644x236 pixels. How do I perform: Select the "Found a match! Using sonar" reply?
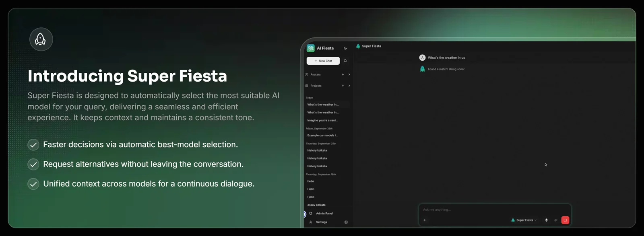pyautogui.click(x=446, y=69)
